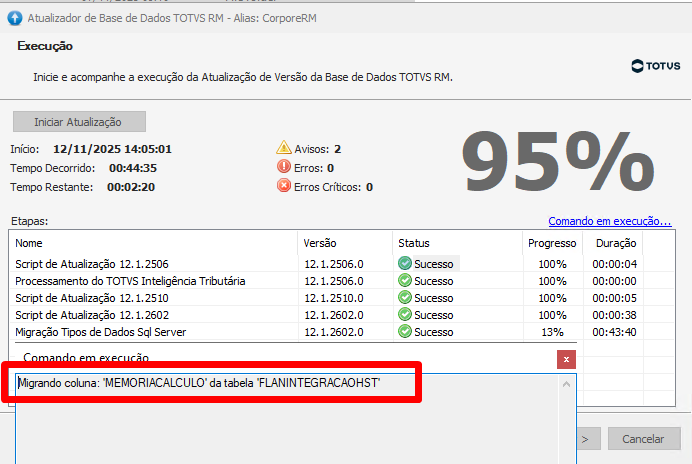Image resolution: width=692 pixels, height=464 pixels.
Task: Click the Versão column header
Action: (x=345, y=243)
